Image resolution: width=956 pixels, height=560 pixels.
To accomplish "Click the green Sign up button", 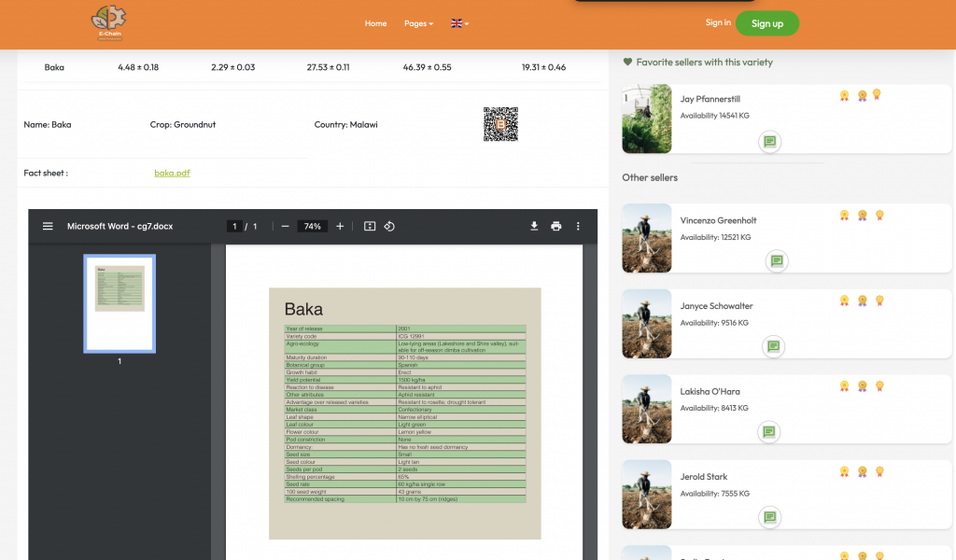I will click(x=767, y=23).
